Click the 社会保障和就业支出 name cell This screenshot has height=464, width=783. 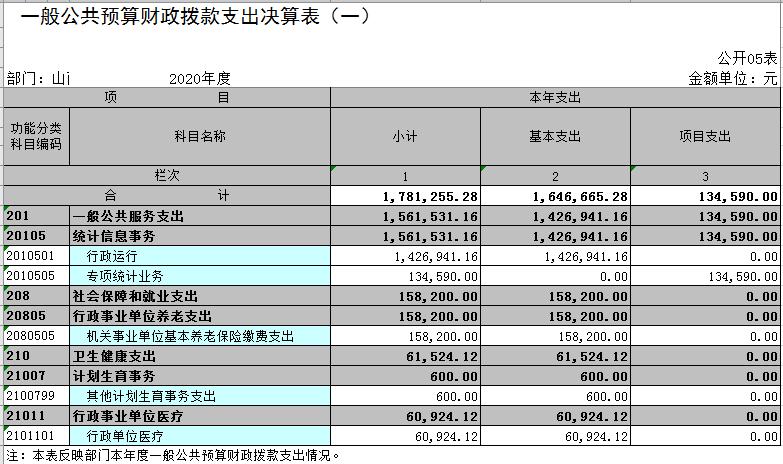pyautogui.click(x=200, y=296)
